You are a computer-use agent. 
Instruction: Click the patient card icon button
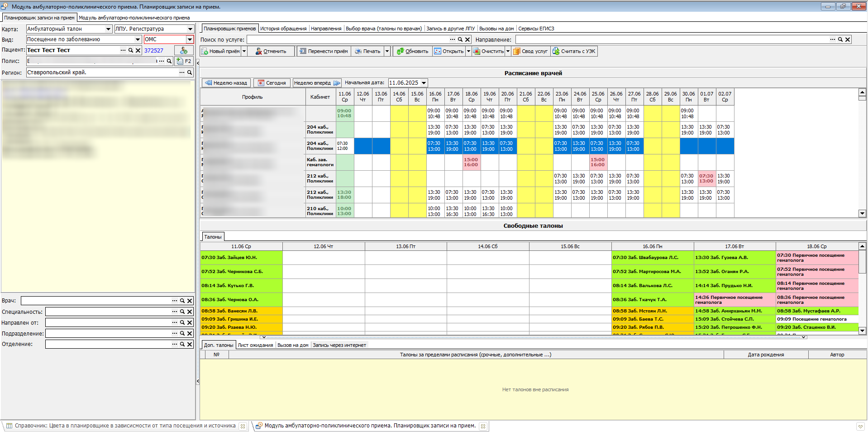184,51
